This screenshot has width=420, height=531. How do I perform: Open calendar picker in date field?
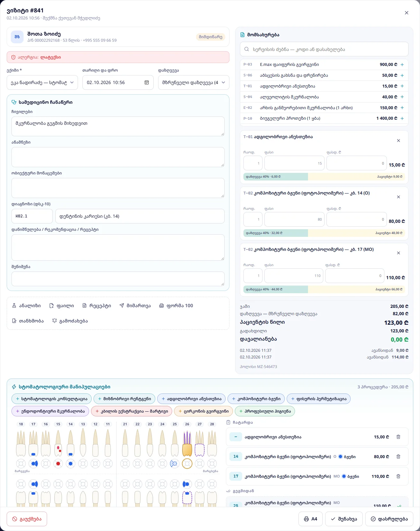[x=147, y=82]
